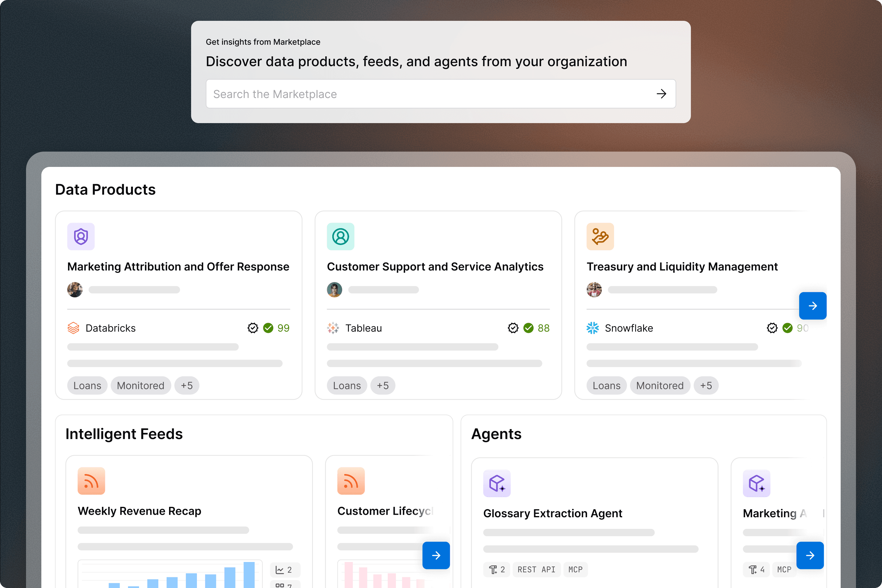This screenshot has height=588, width=882.
Task: Click verified badge icon beside score 88
Action: point(513,328)
